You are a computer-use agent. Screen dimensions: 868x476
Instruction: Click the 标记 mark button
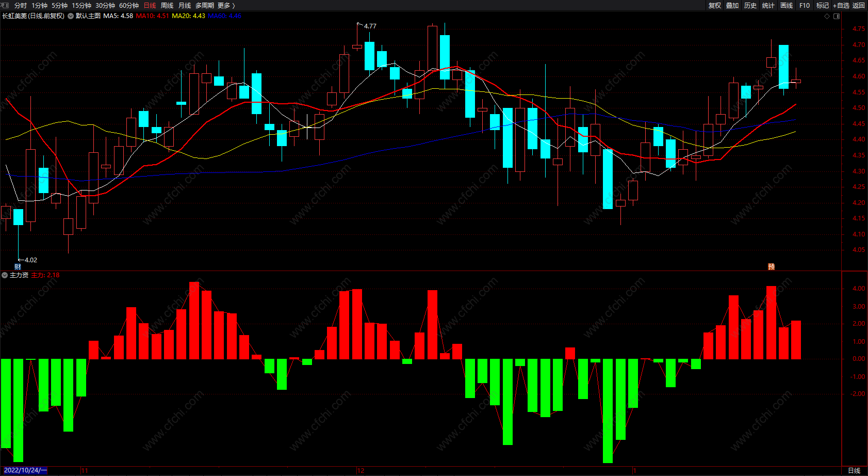(823, 5)
